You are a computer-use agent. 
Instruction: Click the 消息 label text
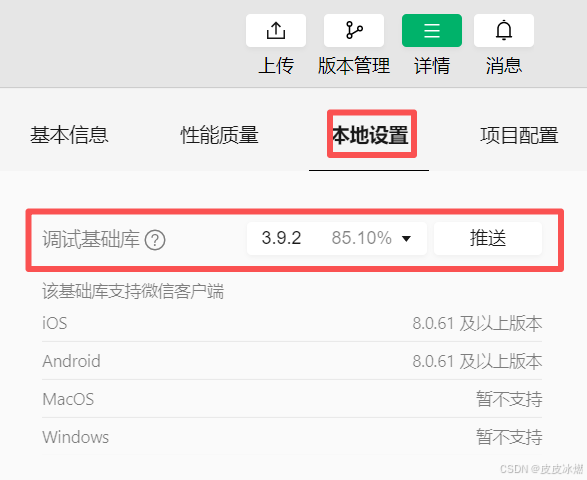[504, 66]
